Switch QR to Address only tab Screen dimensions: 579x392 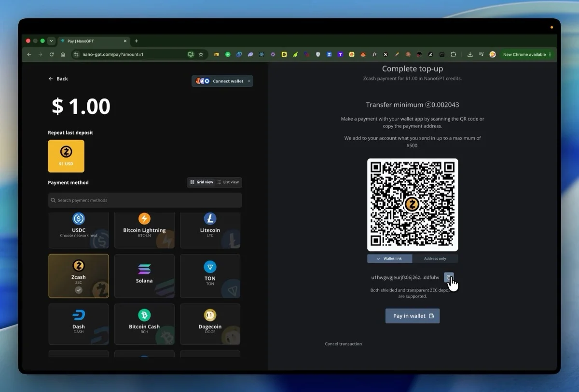pyautogui.click(x=435, y=258)
